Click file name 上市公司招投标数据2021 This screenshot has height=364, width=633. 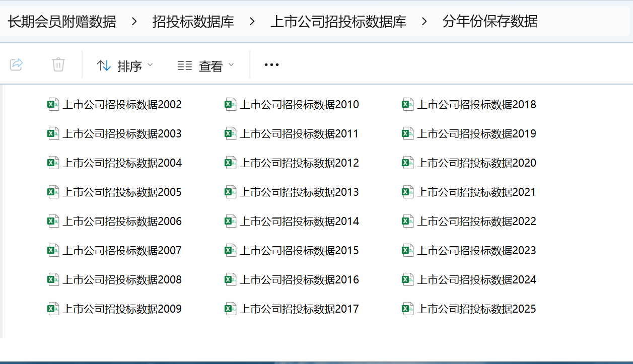tap(477, 192)
